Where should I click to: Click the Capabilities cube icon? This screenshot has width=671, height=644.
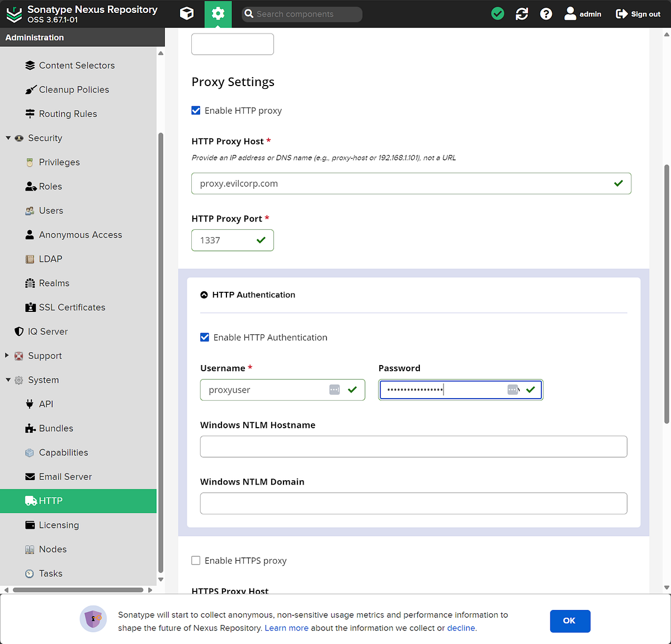click(30, 453)
